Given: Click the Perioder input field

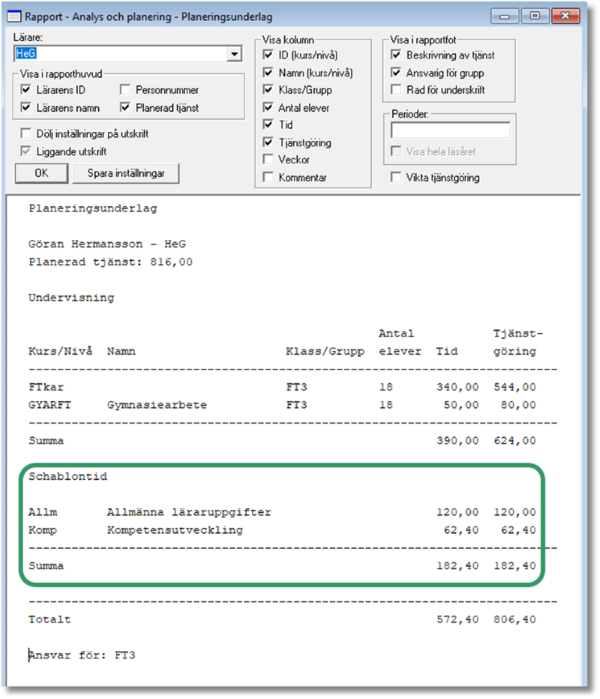Looking at the screenshot, I should 450,130.
